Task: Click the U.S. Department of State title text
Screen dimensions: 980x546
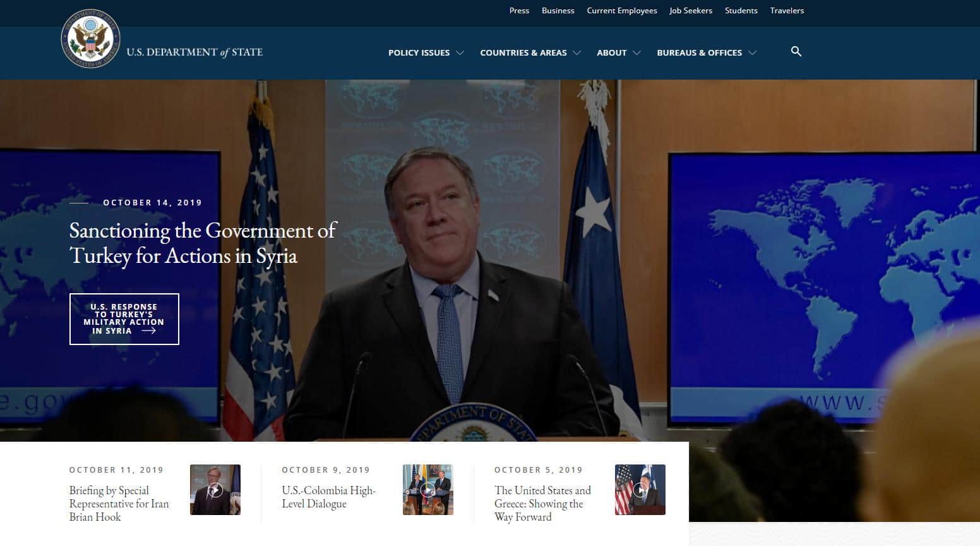Action: coord(194,52)
